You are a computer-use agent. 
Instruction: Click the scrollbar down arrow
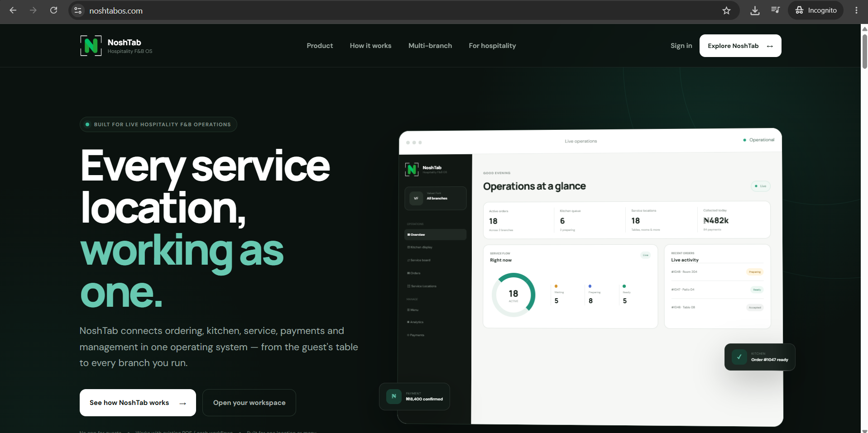(864, 430)
